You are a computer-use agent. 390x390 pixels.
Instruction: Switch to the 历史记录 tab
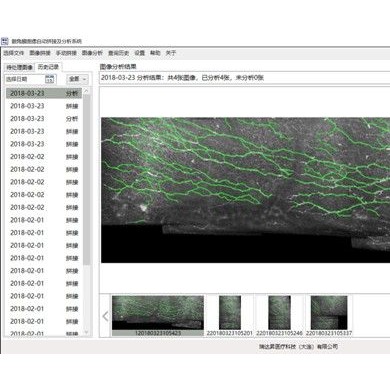tap(48, 67)
